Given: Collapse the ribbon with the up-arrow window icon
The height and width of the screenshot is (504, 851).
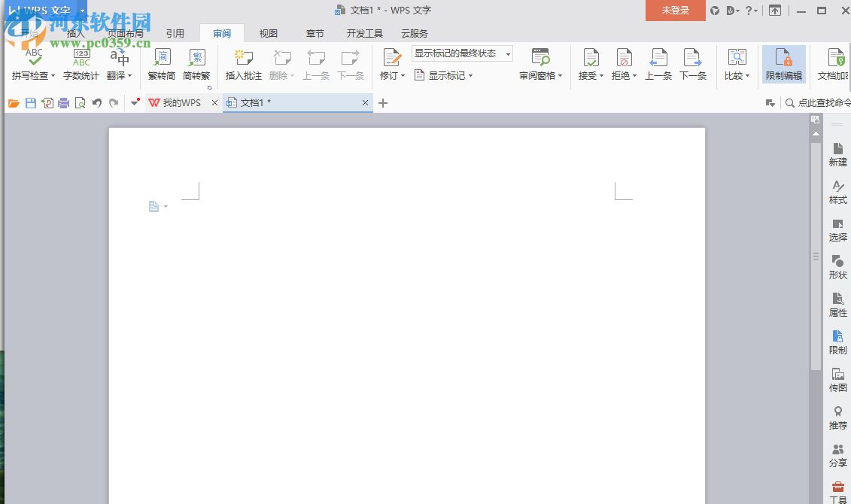Looking at the screenshot, I should (x=775, y=11).
